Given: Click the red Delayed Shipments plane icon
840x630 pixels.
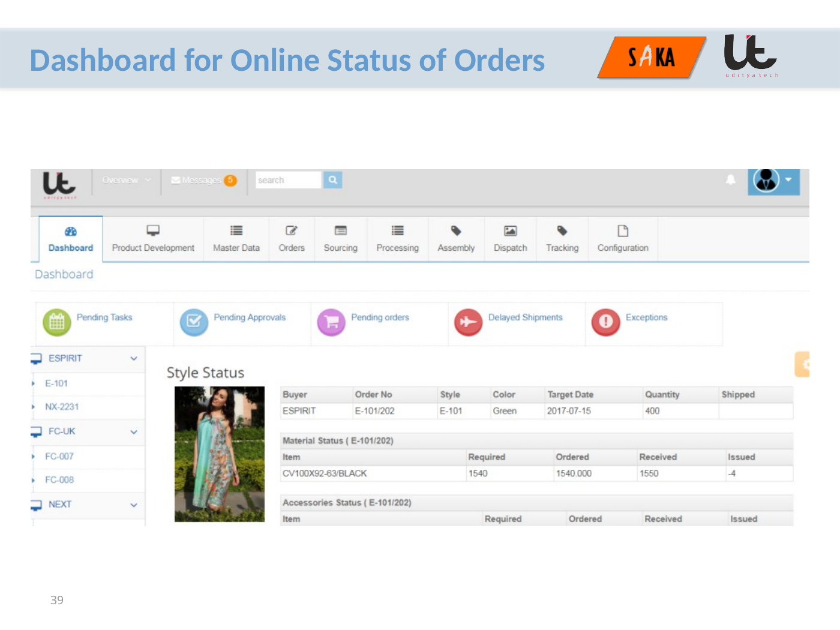Looking at the screenshot, I should coord(468,322).
